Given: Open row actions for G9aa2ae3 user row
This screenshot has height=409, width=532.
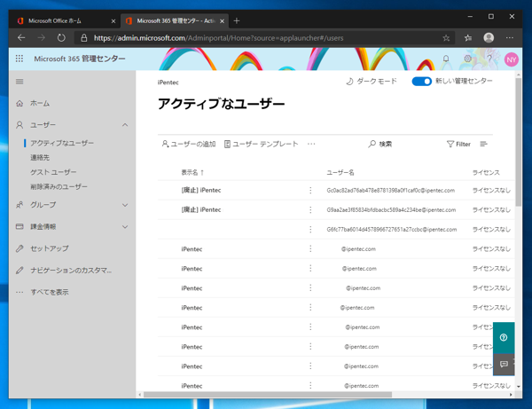Looking at the screenshot, I should pyautogui.click(x=310, y=209).
